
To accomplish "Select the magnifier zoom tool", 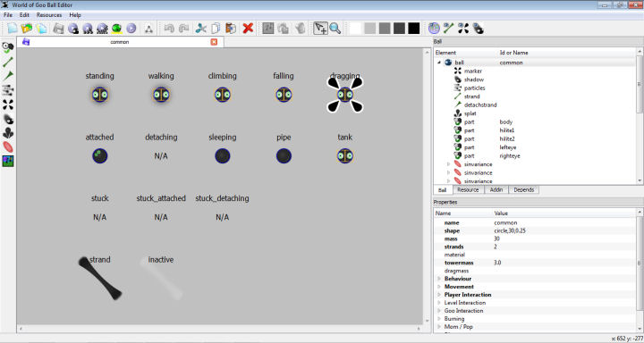I will (x=335, y=29).
